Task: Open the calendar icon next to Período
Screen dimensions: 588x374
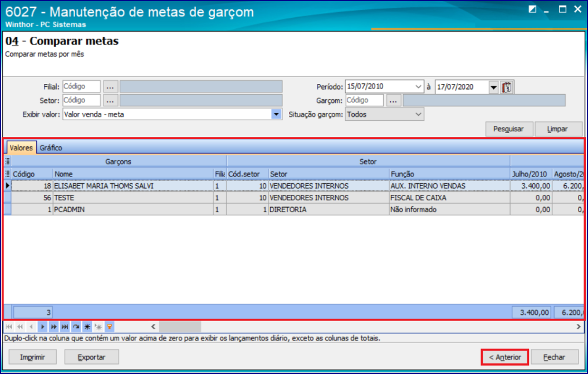Action: coord(507,87)
